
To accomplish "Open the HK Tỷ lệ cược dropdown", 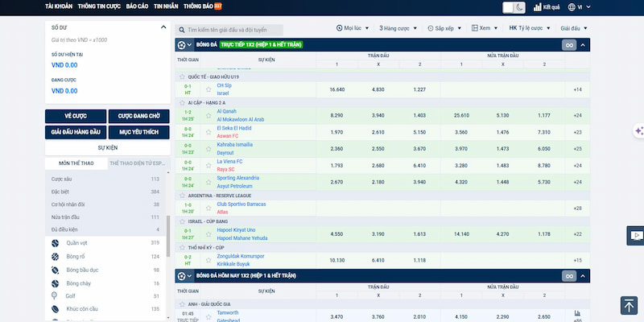I will tap(530, 27).
